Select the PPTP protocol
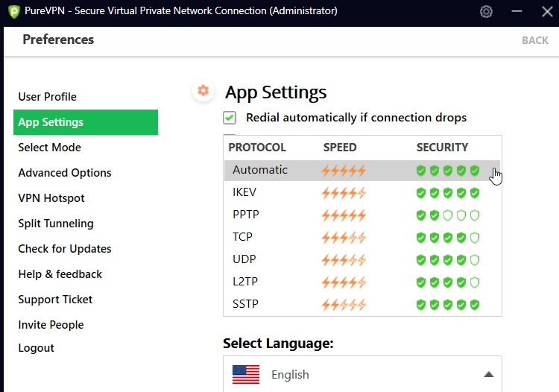This screenshot has height=392, width=559. click(x=362, y=215)
